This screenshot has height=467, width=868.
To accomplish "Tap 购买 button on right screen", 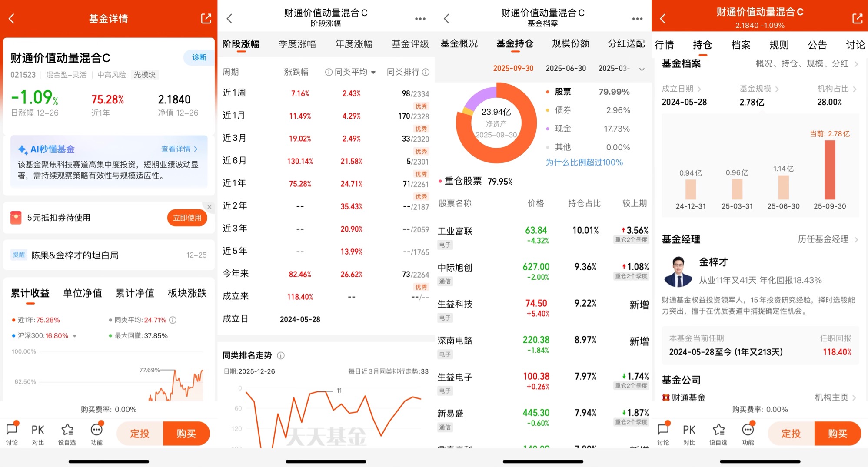I will click(x=838, y=434).
